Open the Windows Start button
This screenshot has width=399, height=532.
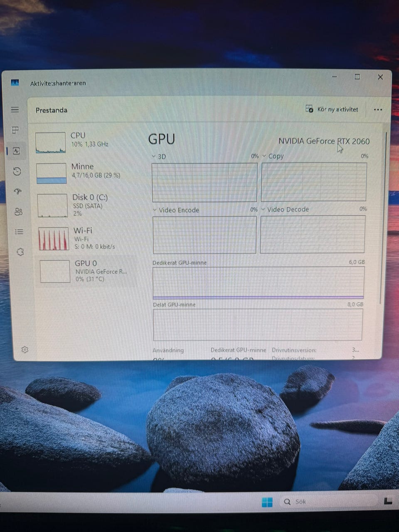(x=267, y=502)
